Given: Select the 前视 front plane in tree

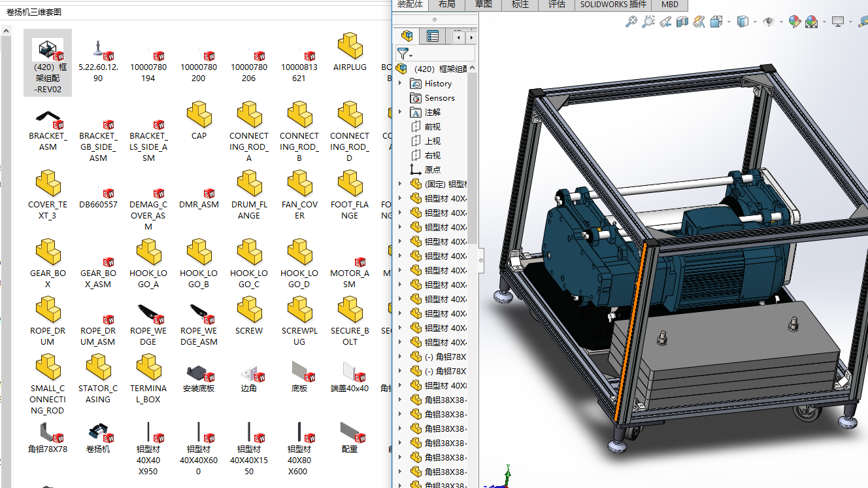Looking at the screenshot, I should [x=432, y=127].
